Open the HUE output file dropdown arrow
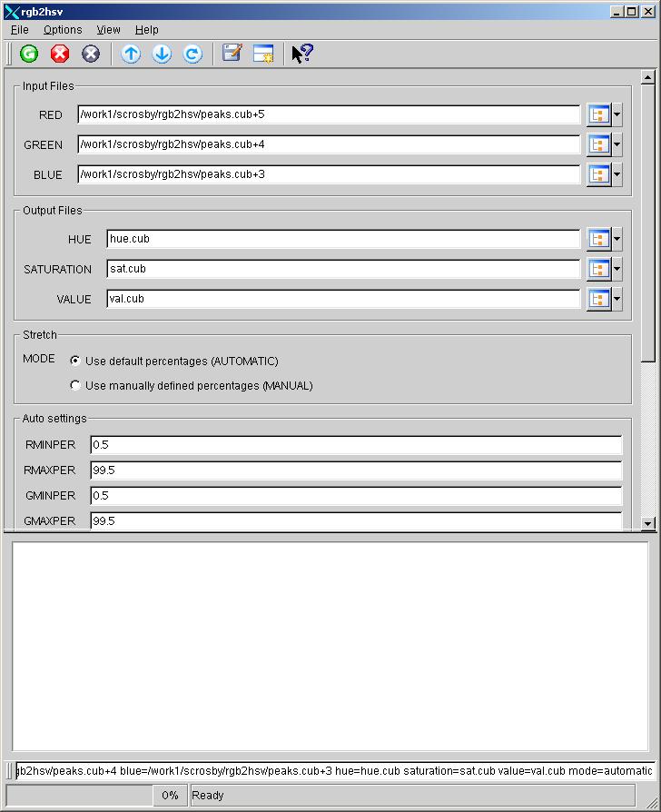Viewport: 661px width, 812px height. (x=617, y=240)
